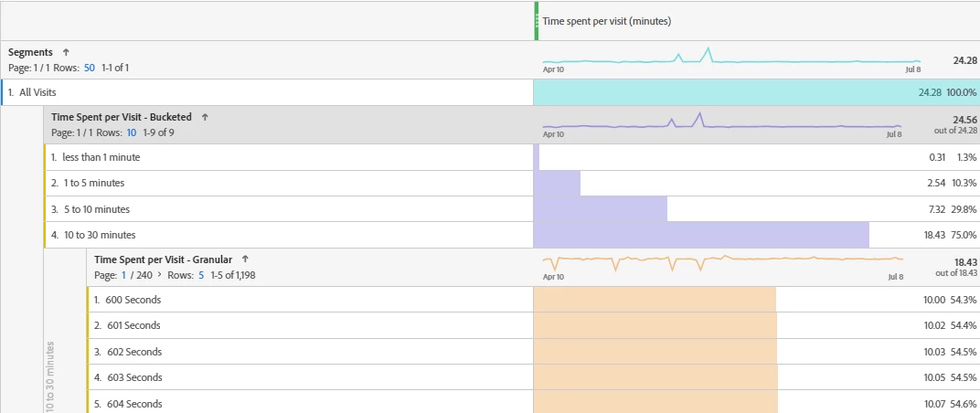Screen dimensions: 980x413
Task: Click the Segments header label
Action: point(31,53)
